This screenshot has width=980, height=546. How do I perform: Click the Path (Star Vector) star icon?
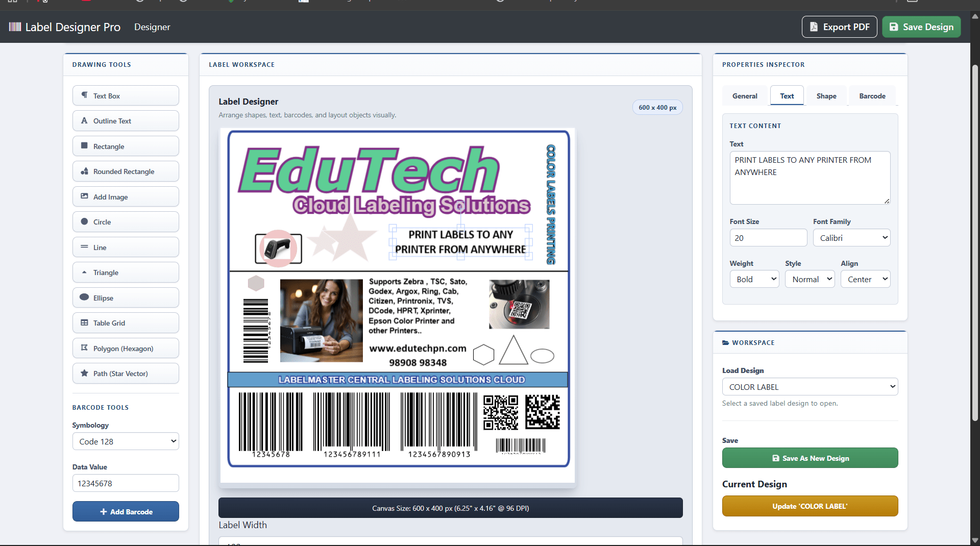(85, 374)
